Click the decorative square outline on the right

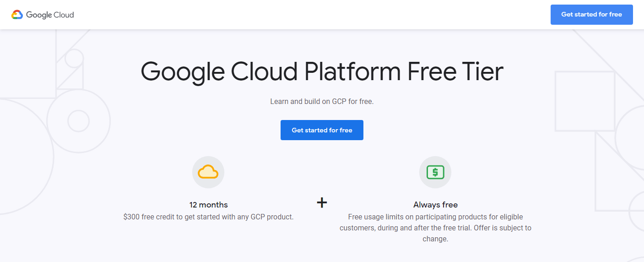click(584, 101)
